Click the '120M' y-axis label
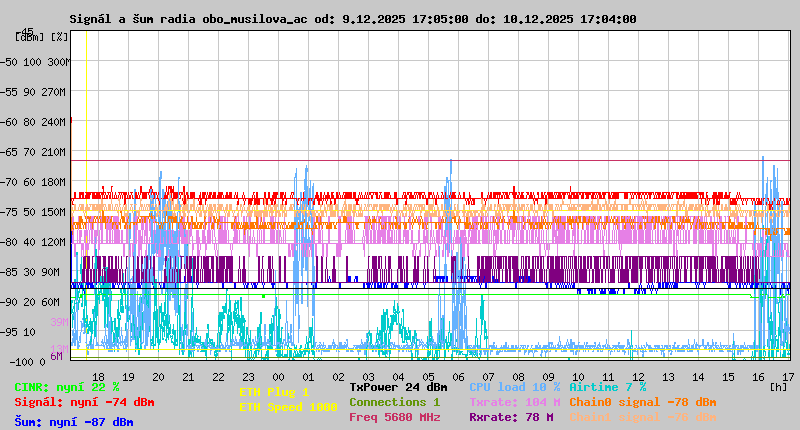Image resolution: width=800 pixels, height=430 pixels. point(53,242)
